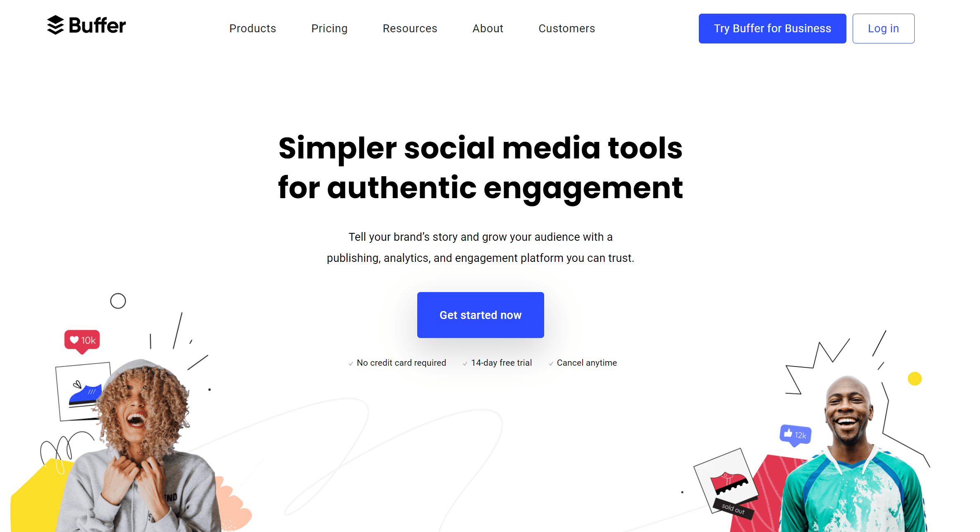Click Get started now button
The height and width of the screenshot is (532, 980).
point(480,315)
